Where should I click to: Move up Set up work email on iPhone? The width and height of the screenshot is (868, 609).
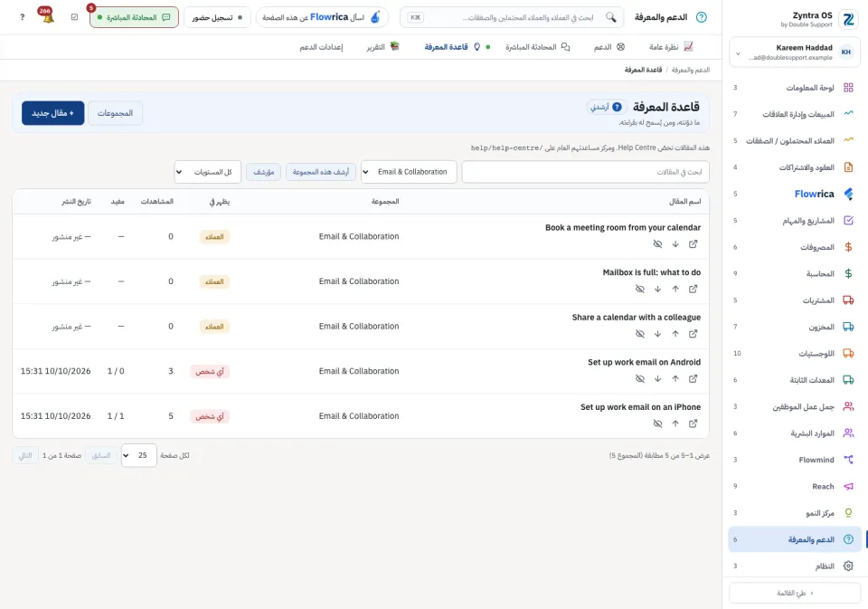[675, 423]
